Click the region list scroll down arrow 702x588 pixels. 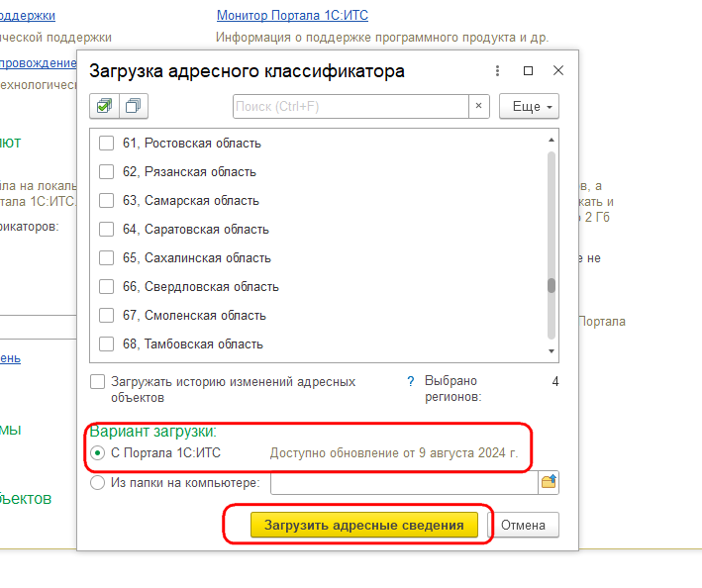pyautogui.click(x=552, y=351)
